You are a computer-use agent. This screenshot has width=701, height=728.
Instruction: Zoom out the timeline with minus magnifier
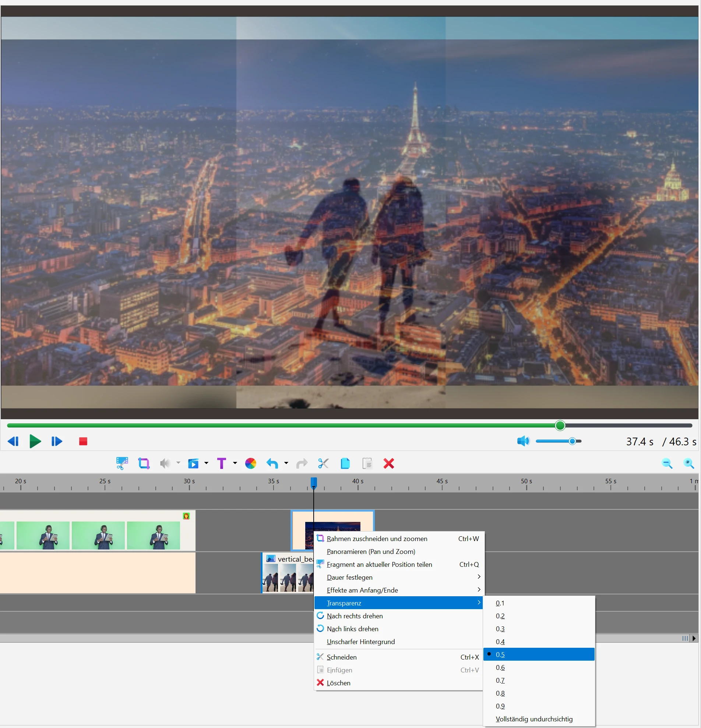click(x=667, y=463)
